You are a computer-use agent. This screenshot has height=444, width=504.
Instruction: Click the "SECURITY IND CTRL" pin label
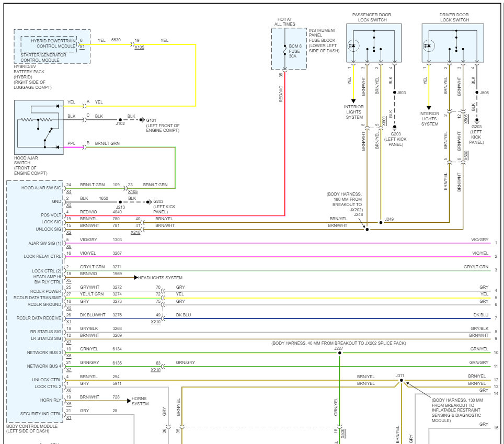click(40, 414)
